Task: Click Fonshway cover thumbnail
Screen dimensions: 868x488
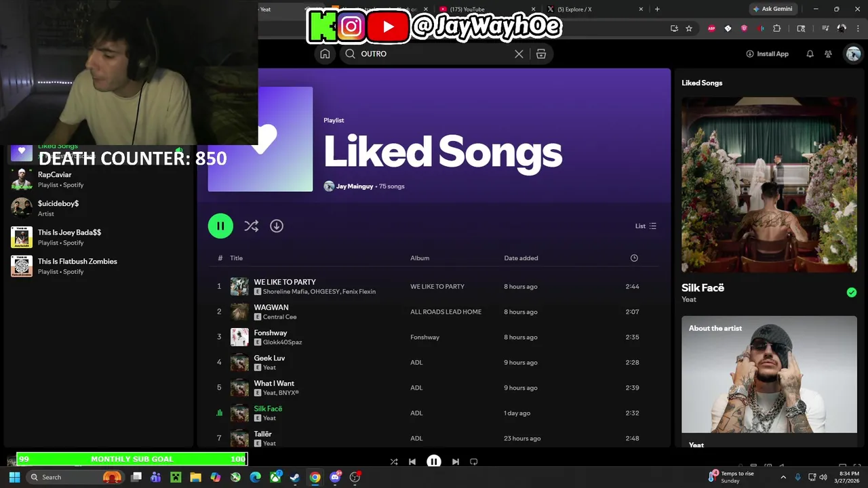Action: tap(239, 337)
